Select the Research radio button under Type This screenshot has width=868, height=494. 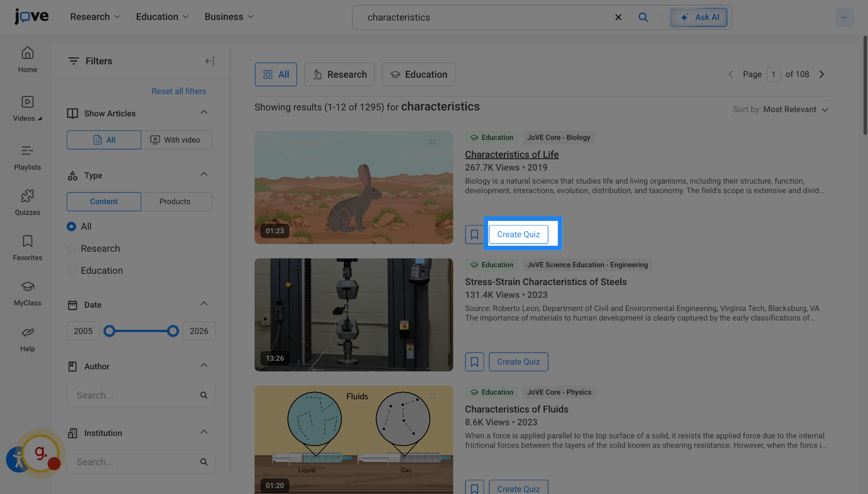71,248
